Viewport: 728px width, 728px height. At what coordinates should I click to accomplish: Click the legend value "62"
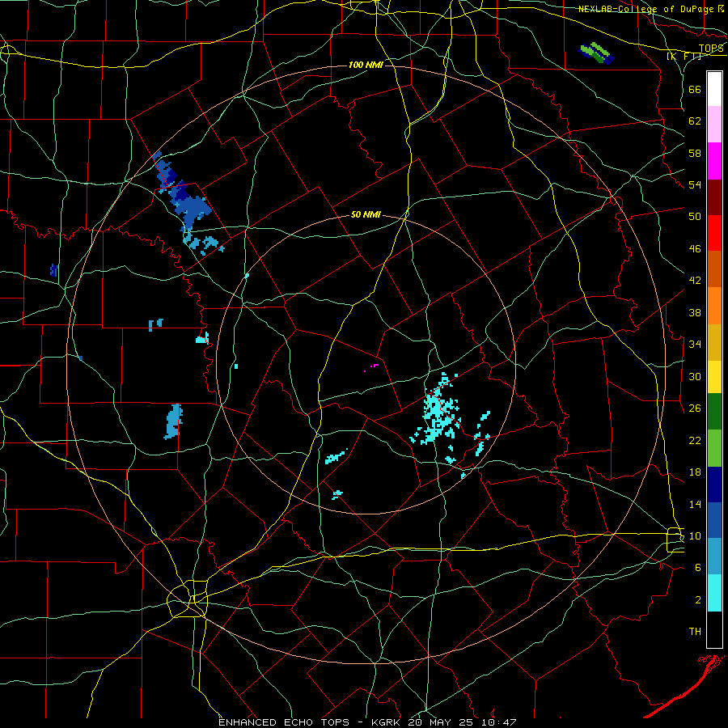[x=695, y=121]
